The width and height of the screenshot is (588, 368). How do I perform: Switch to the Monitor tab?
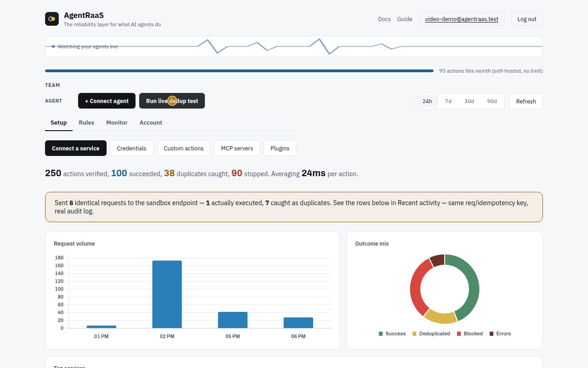click(x=117, y=123)
